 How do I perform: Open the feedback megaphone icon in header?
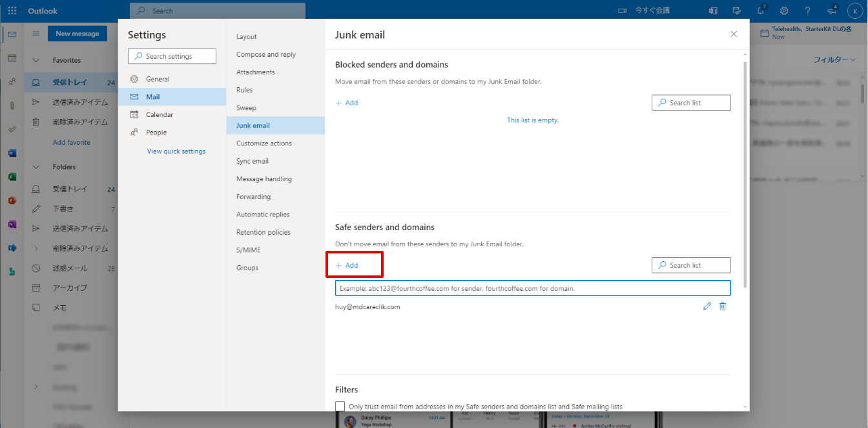832,11
